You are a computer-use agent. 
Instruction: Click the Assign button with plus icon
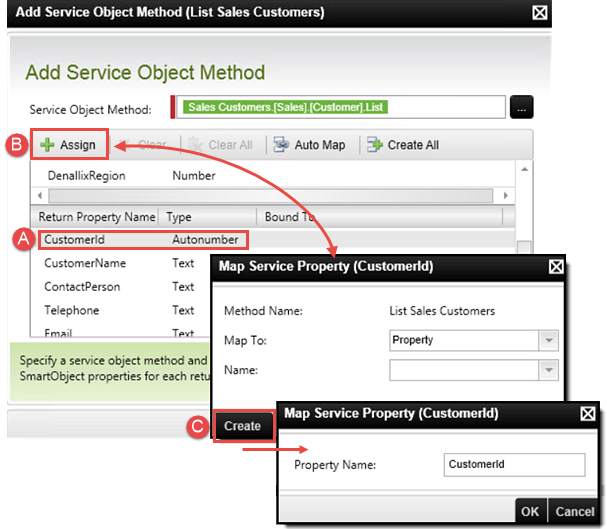pos(69,145)
